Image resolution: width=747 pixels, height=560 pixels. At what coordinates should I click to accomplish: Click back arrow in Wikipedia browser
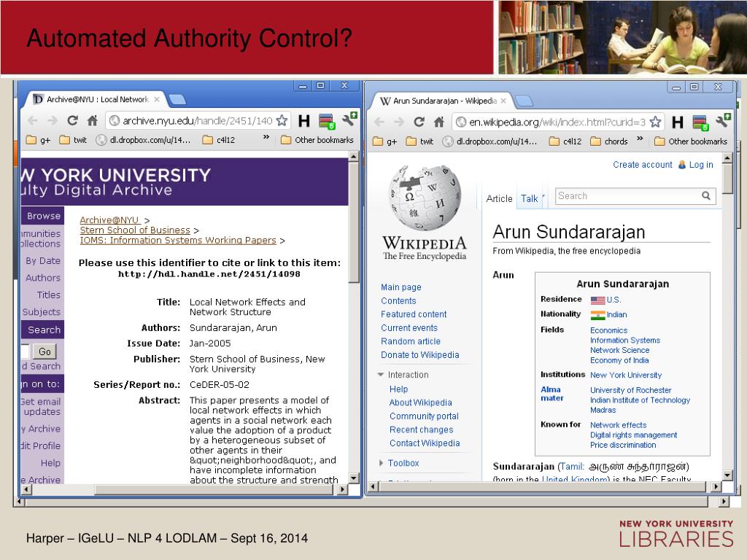pos(379,122)
